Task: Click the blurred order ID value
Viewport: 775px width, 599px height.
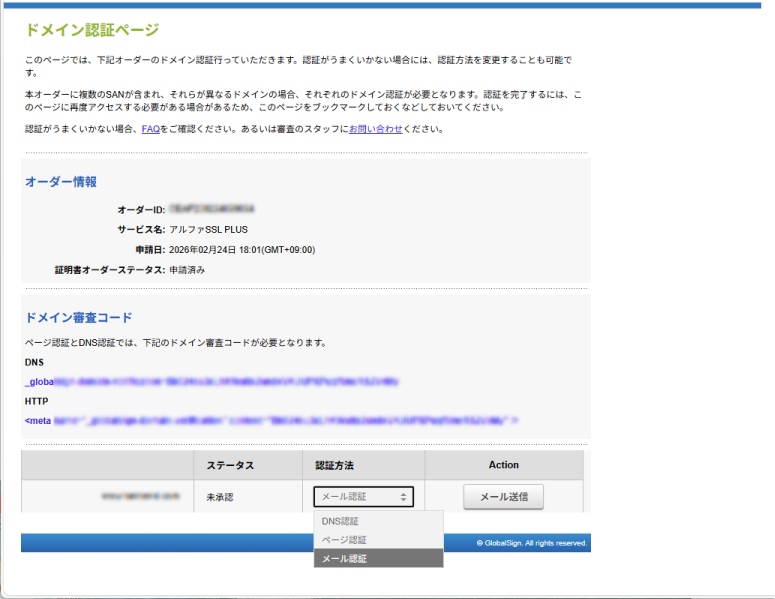Action: tap(211, 210)
